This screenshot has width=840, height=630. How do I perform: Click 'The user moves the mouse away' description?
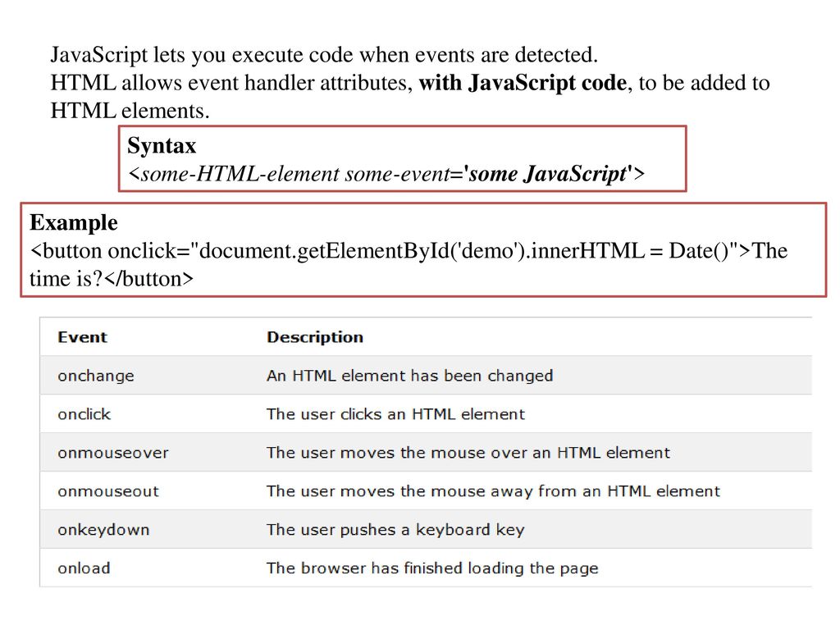coord(493,492)
